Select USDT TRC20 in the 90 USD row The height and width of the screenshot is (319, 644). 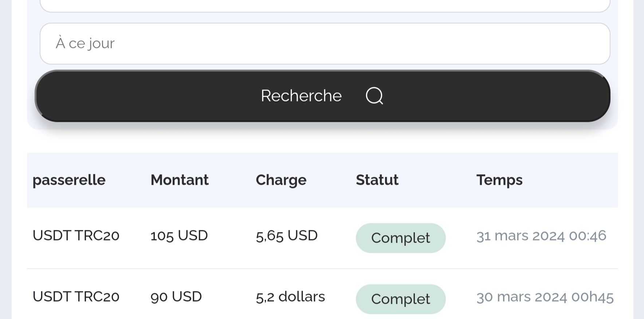pyautogui.click(x=76, y=297)
